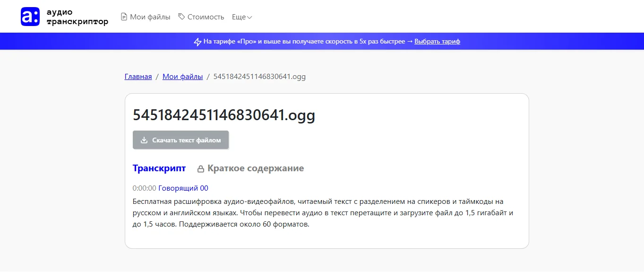Click the chevron arrow next to Еще
This screenshot has height=272, width=644.
coord(250,18)
